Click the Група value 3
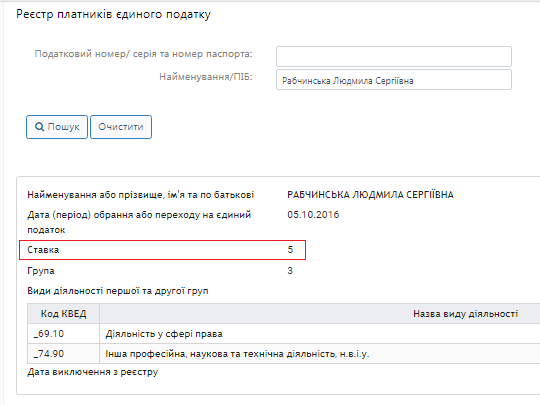 click(290, 271)
